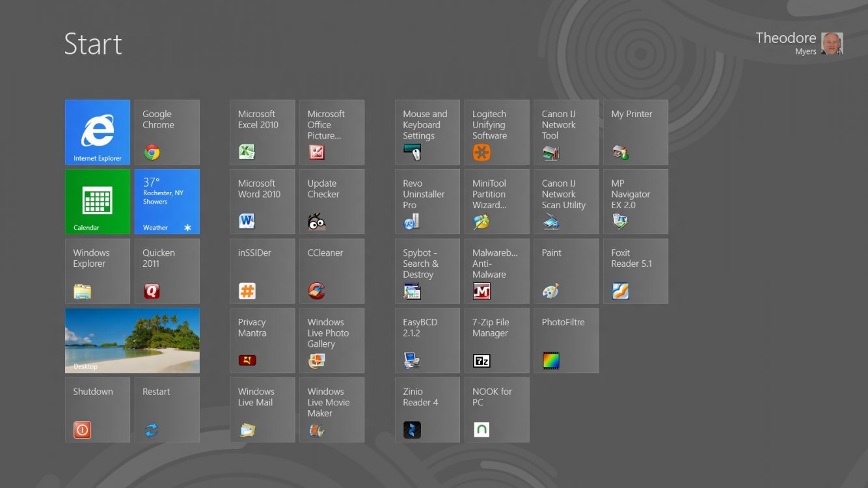The height and width of the screenshot is (488, 868).
Task: Open Malwarebytes Anti-Malware tile
Action: click(x=497, y=271)
